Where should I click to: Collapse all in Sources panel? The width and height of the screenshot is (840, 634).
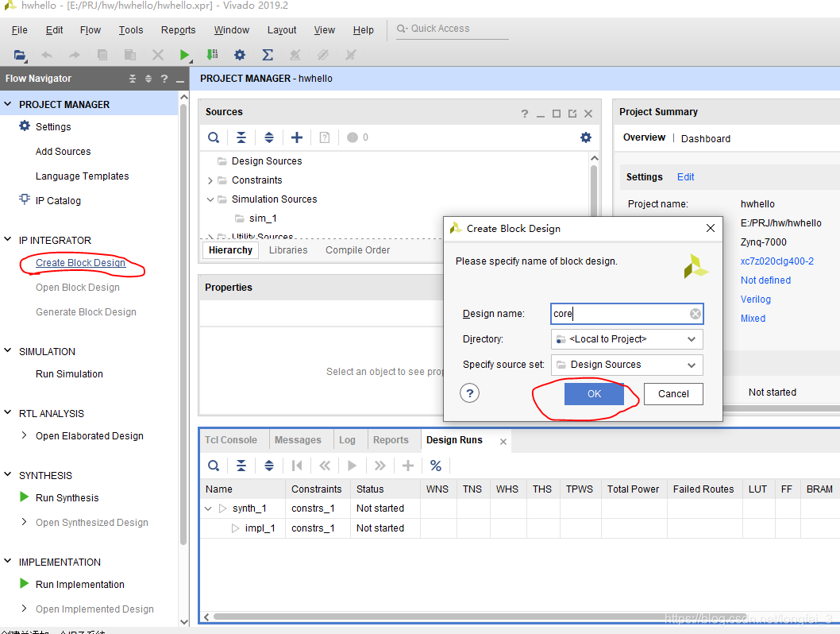pyautogui.click(x=241, y=137)
